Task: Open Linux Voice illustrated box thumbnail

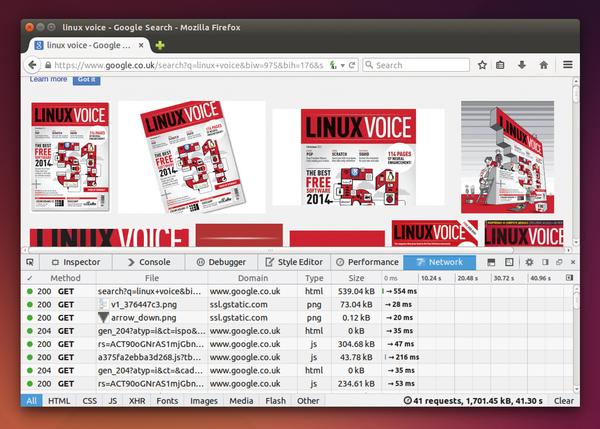Action: point(507,157)
